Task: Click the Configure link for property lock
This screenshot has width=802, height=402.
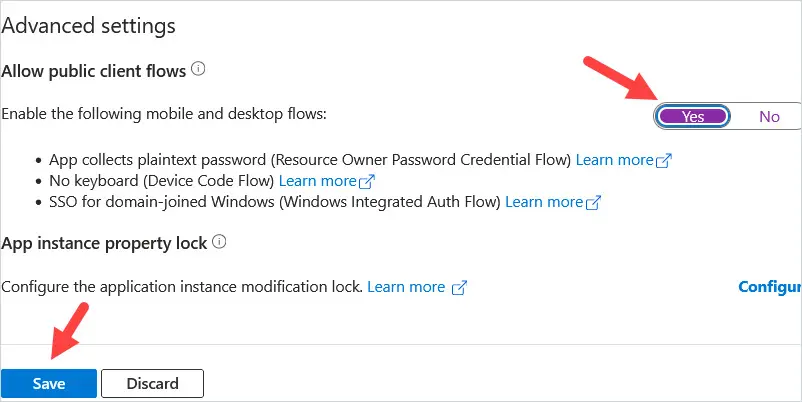Action: [x=770, y=287]
